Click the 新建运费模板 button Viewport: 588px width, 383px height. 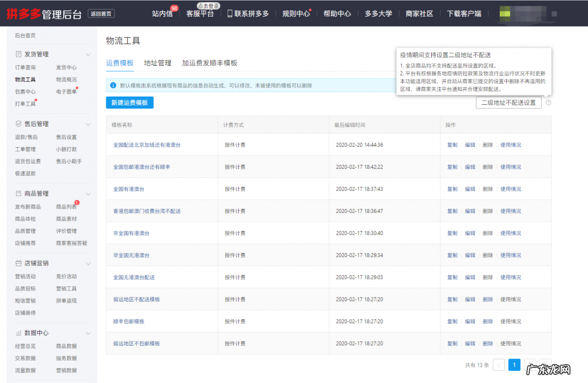point(130,103)
